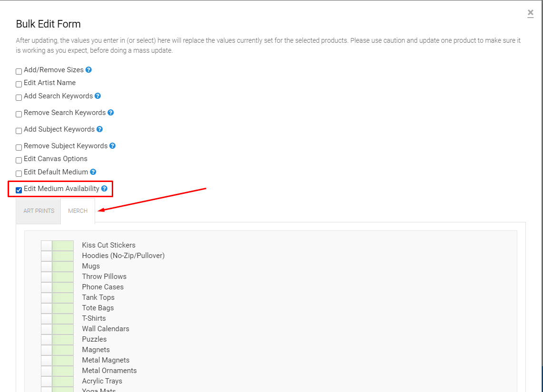
Task: Enable the Add/Remove Sizes checkbox
Action: tap(19, 71)
